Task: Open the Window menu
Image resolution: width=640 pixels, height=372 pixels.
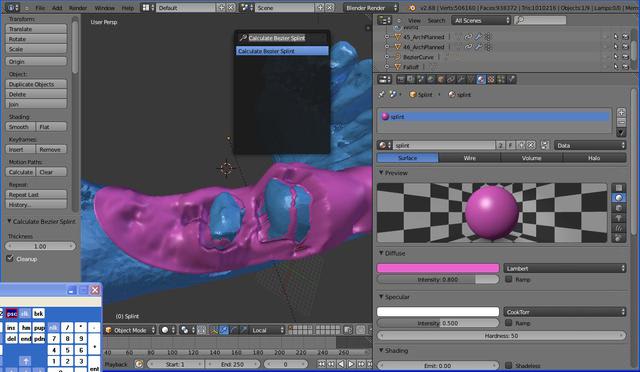Action: pos(104,8)
